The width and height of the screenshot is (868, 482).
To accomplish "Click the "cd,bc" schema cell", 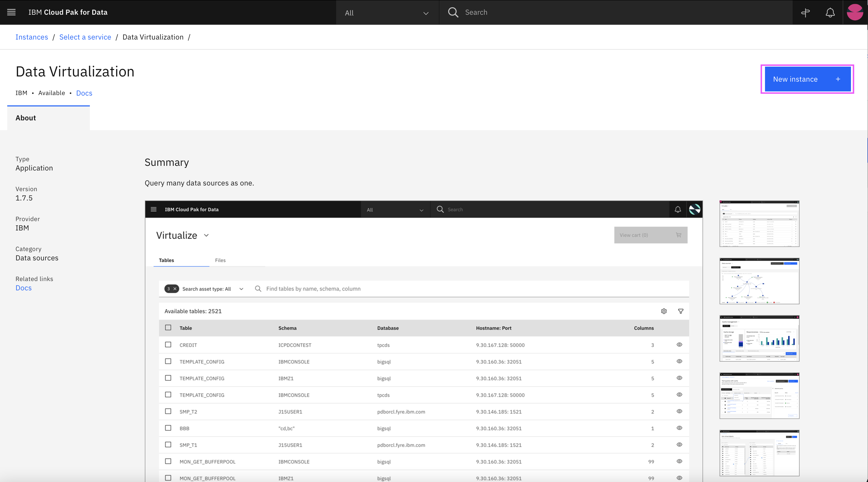I will point(286,429).
